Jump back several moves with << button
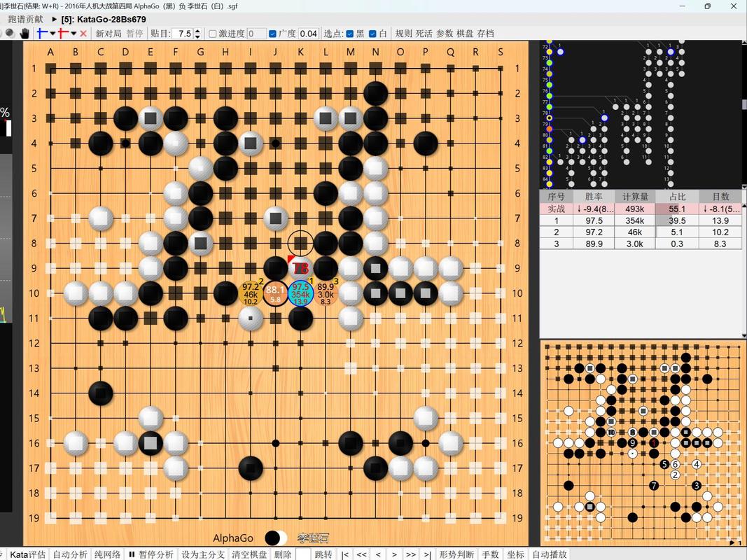The width and height of the screenshot is (747, 560). tap(361, 555)
